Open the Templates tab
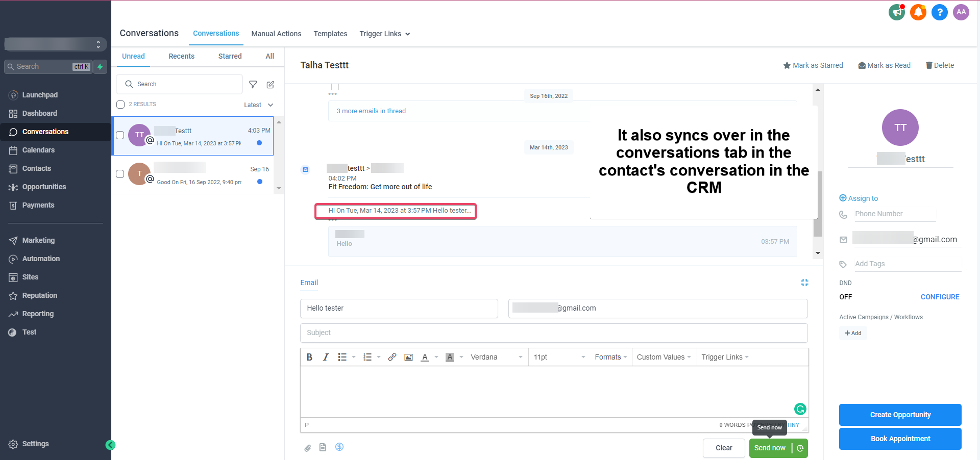Screen dimensions: 980x460 coord(330,34)
